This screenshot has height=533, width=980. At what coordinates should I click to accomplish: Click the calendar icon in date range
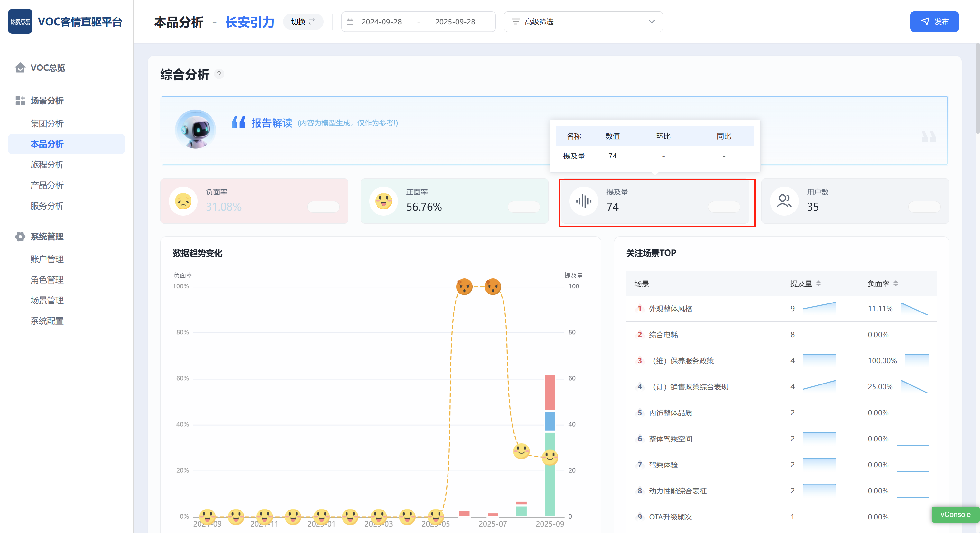[x=350, y=22]
